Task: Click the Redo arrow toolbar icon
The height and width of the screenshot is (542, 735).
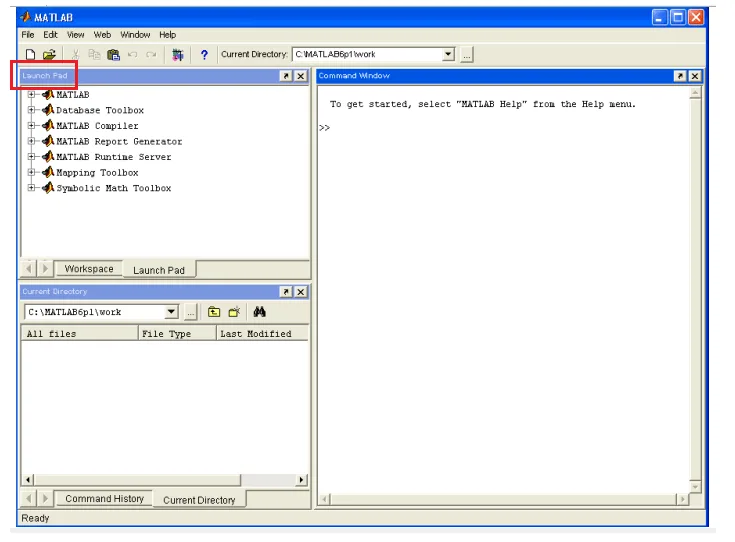Action: (x=151, y=55)
